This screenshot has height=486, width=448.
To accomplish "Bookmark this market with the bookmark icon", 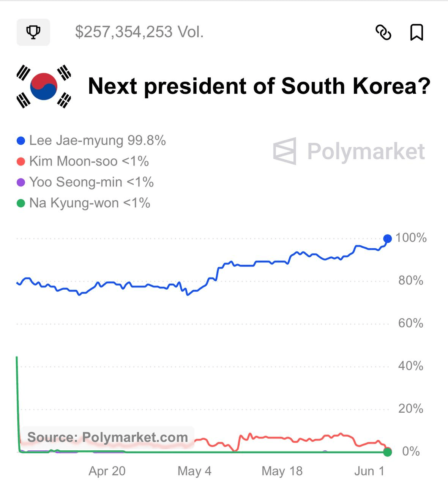I will 417,32.
